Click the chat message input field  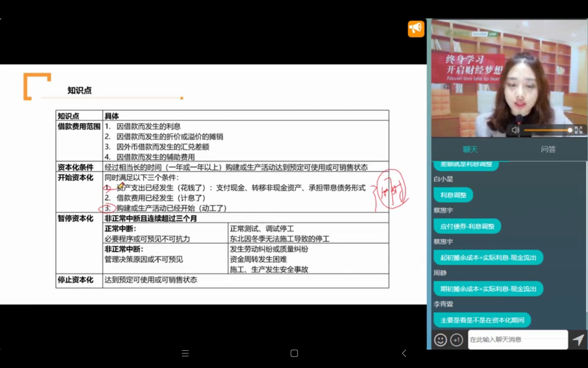click(518, 339)
